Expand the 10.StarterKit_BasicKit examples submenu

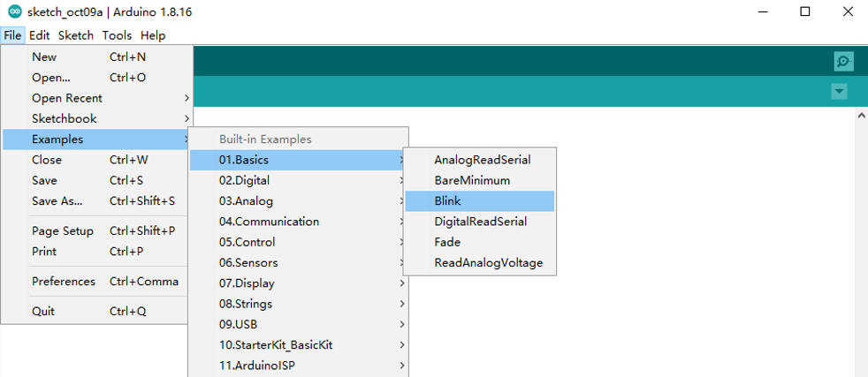coord(299,345)
